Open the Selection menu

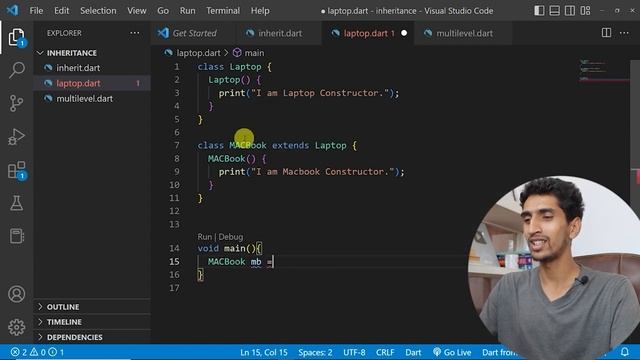click(98, 11)
